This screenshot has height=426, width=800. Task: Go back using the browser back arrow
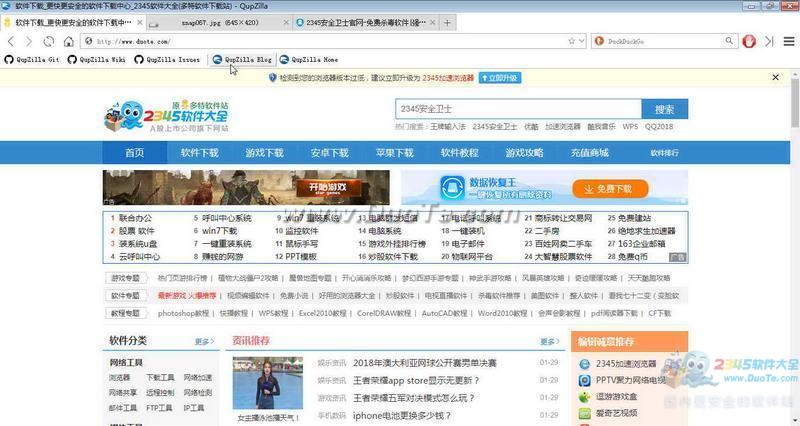[11, 41]
